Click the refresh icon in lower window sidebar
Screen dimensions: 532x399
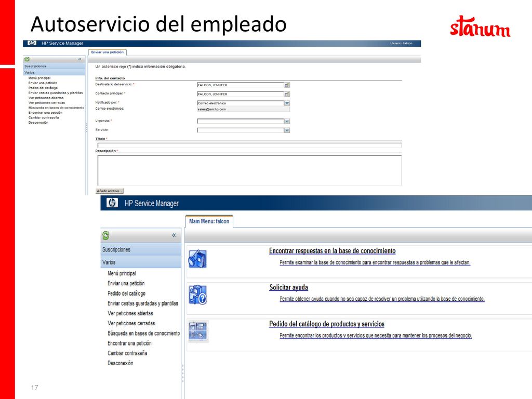(x=106, y=235)
